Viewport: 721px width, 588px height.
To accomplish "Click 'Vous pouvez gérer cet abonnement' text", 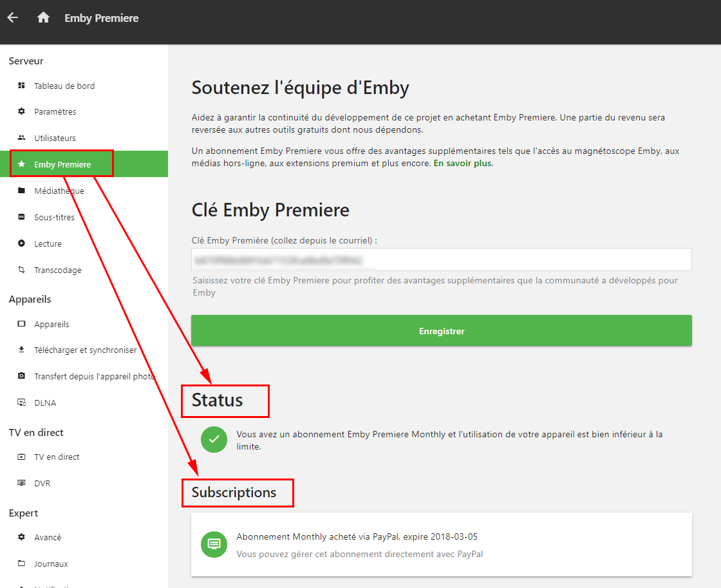I will 360,554.
